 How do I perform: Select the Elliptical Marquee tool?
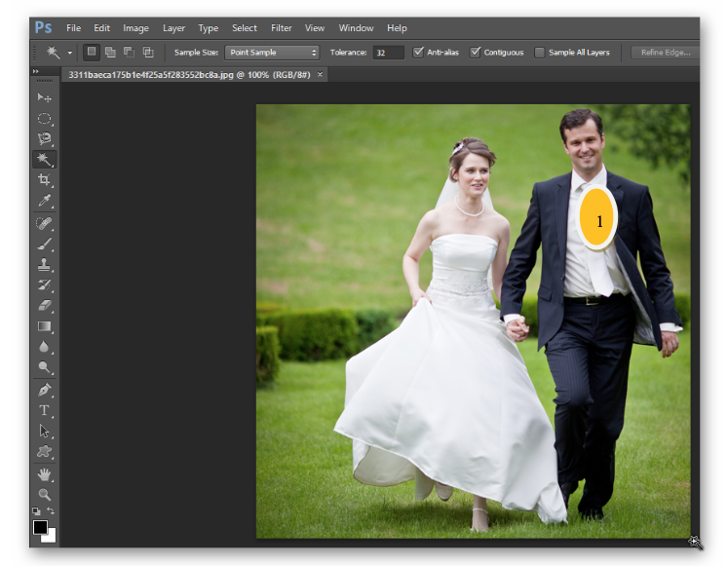(x=44, y=119)
